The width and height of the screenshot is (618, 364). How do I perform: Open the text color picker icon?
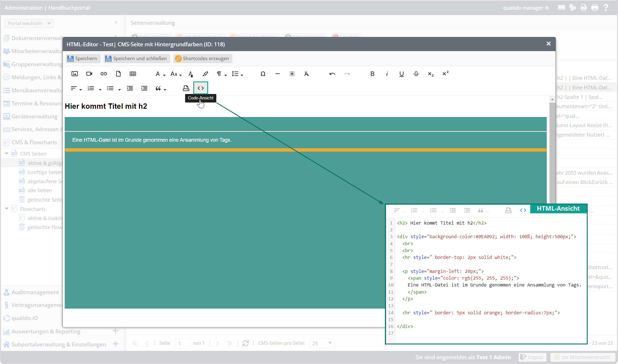[x=191, y=74]
